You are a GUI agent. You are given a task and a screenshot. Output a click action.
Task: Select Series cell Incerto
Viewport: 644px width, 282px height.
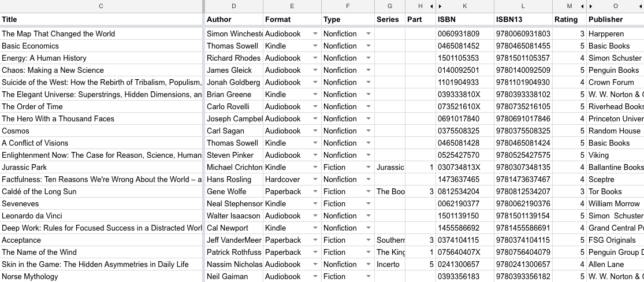point(390,264)
